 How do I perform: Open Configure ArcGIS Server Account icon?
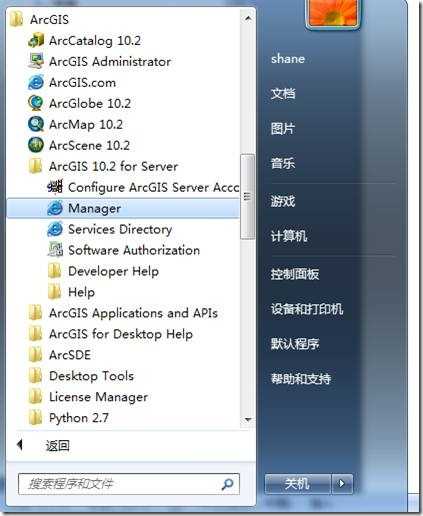[x=55, y=187]
